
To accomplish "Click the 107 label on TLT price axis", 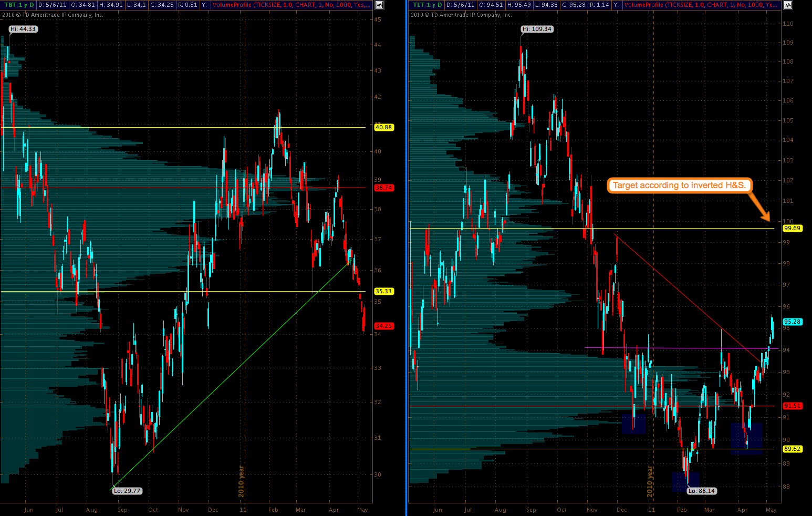I will [788, 81].
